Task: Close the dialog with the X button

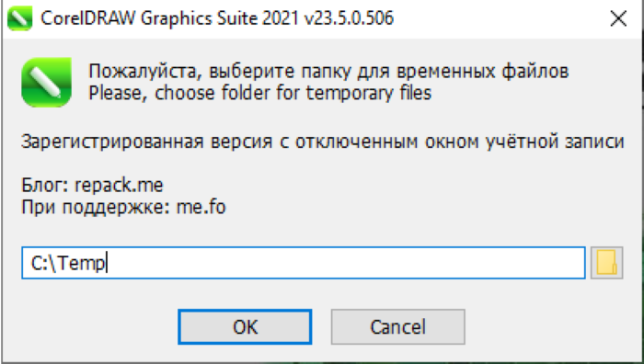Action: tap(618, 19)
